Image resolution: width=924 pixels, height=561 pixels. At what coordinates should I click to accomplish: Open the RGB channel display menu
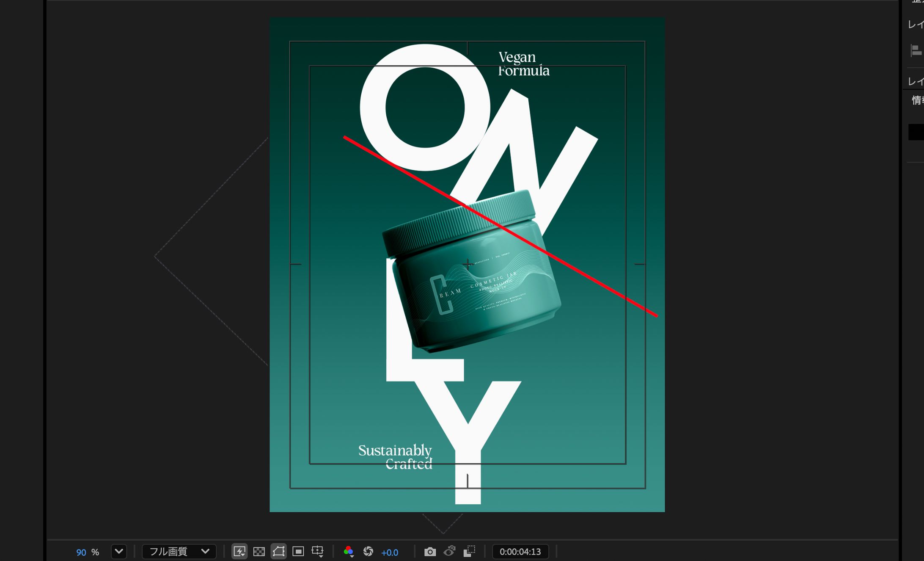pyautogui.click(x=349, y=552)
